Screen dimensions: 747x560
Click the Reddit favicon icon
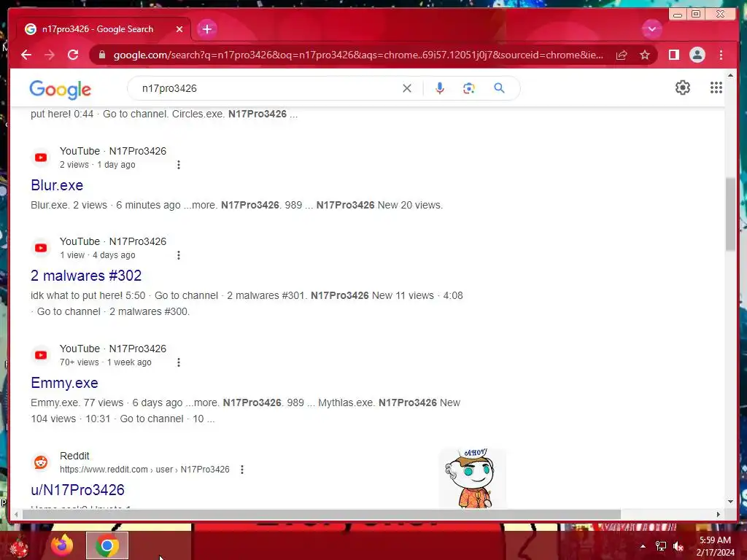click(x=41, y=462)
